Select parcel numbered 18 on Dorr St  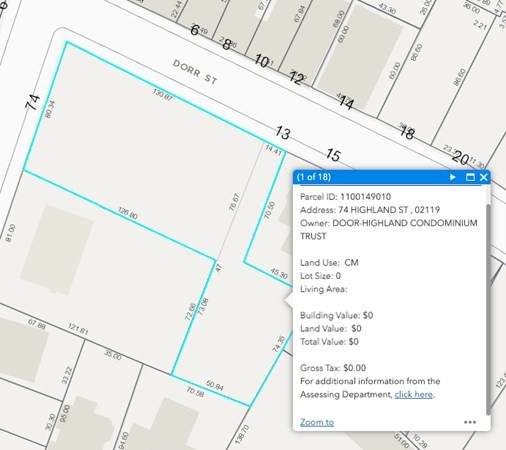[407, 133]
